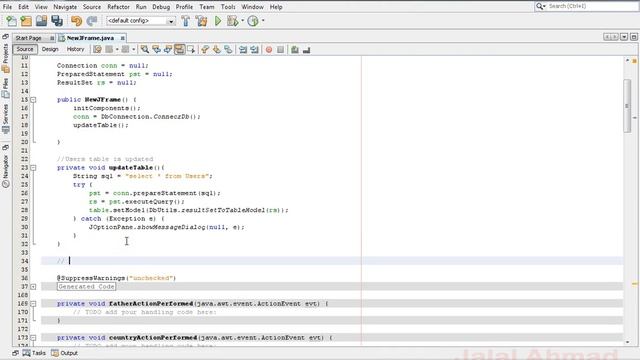The height and width of the screenshot is (360, 640).
Task: Select the NewJFrame.java tab
Action: pos(90,38)
